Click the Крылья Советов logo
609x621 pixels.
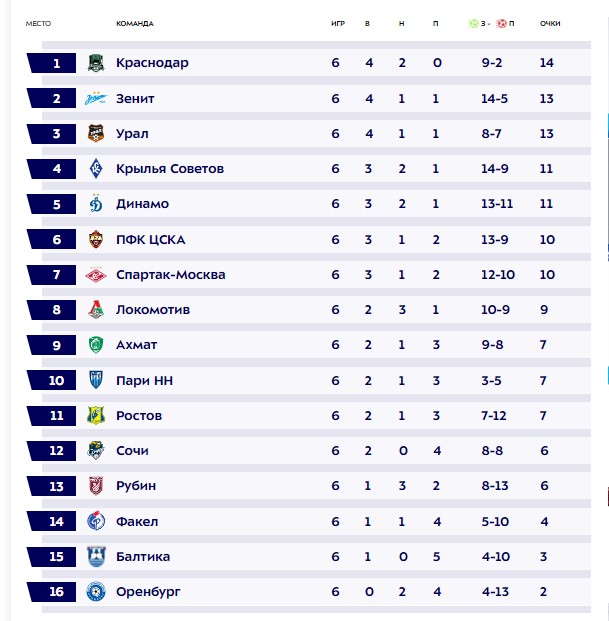[96, 169]
